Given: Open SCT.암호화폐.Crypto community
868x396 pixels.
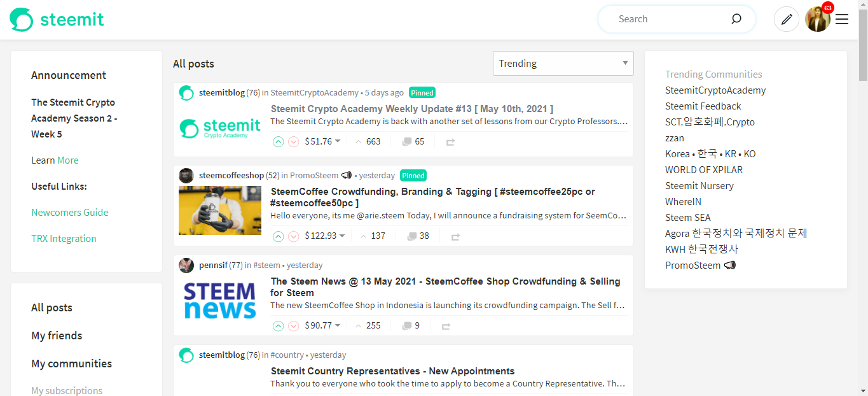Looking at the screenshot, I should [710, 122].
